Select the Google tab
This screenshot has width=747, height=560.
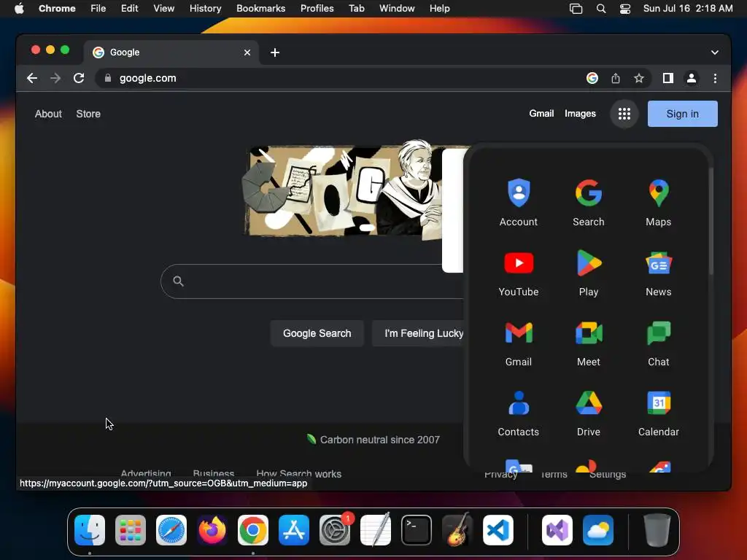tap(171, 52)
